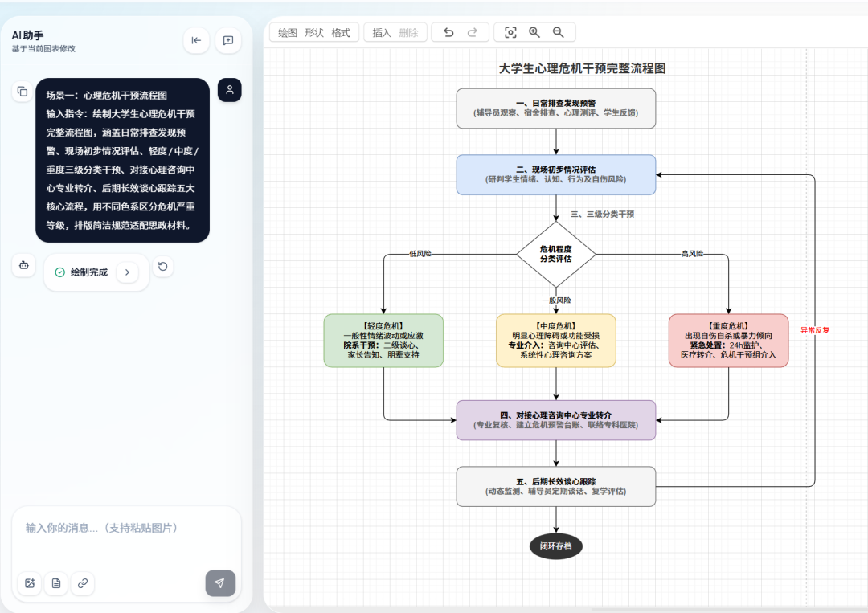868x613 pixels.
Task: Click the 删除 toolbar button
Action: coord(408,33)
